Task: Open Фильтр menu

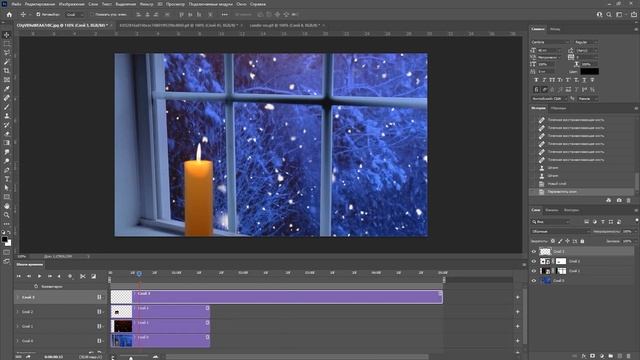Action: point(146,4)
